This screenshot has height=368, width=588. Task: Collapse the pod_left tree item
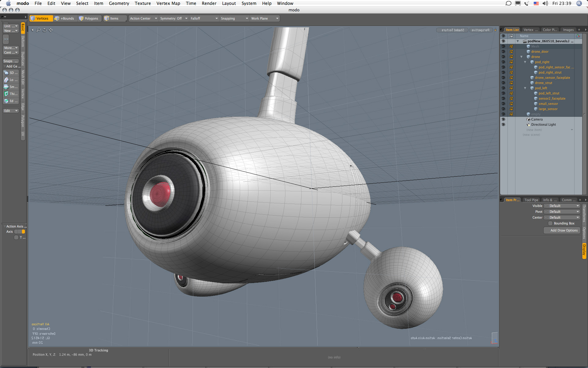tap(525, 88)
